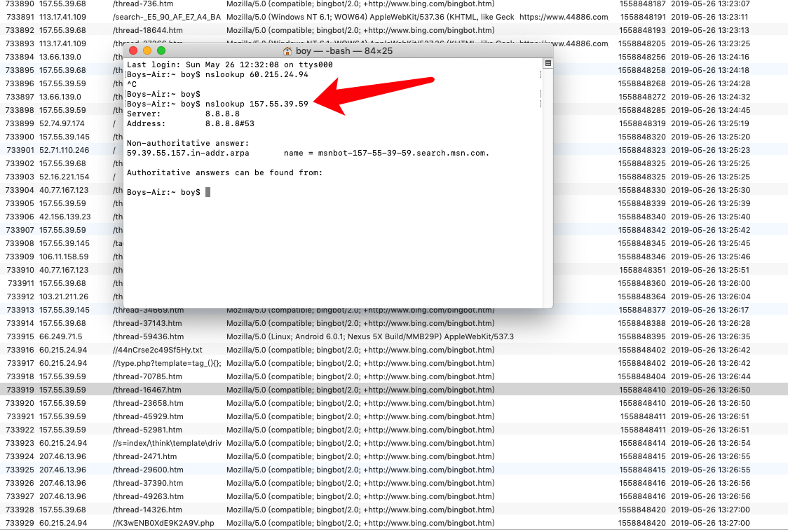Click /thread-18644.htm in row 733892
788x532 pixels.
click(148, 30)
